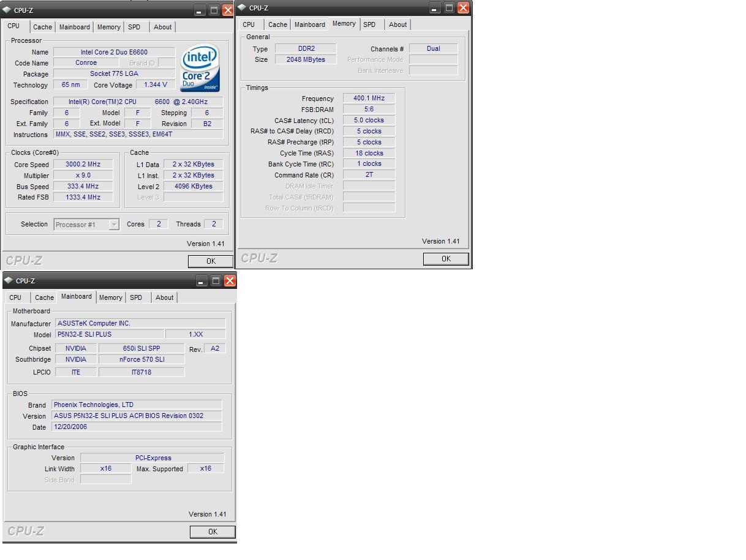Click CPU-Z title icon in Memory window

pos(242,7)
